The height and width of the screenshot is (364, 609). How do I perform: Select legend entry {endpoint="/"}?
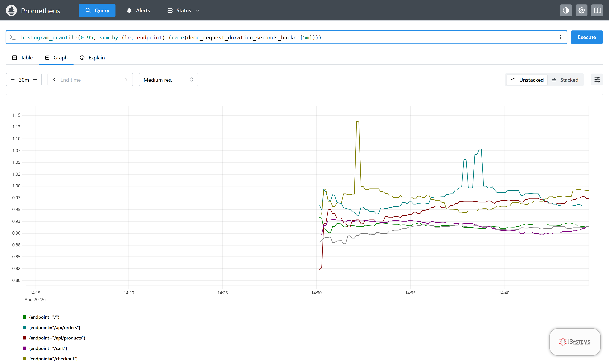[44, 317]
